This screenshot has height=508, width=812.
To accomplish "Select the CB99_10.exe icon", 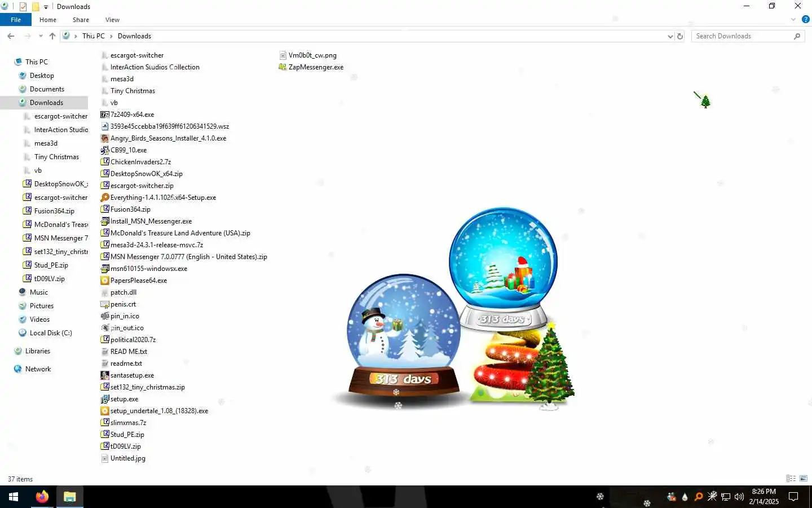I will click(104, 150).
